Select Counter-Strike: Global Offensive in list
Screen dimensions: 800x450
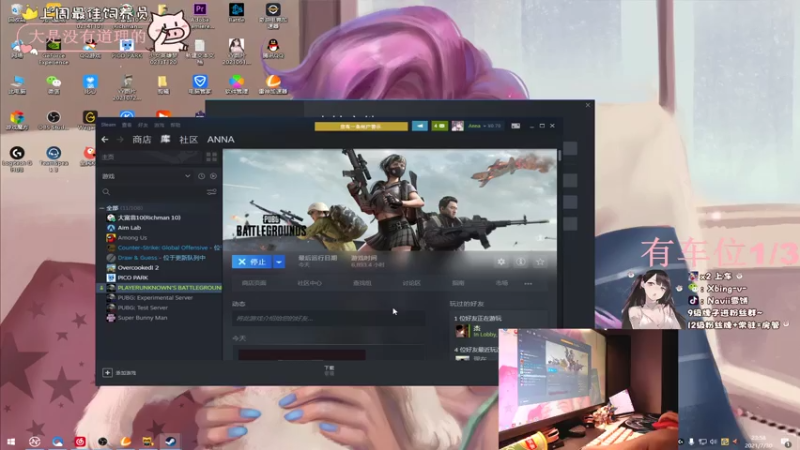[163, 247]
